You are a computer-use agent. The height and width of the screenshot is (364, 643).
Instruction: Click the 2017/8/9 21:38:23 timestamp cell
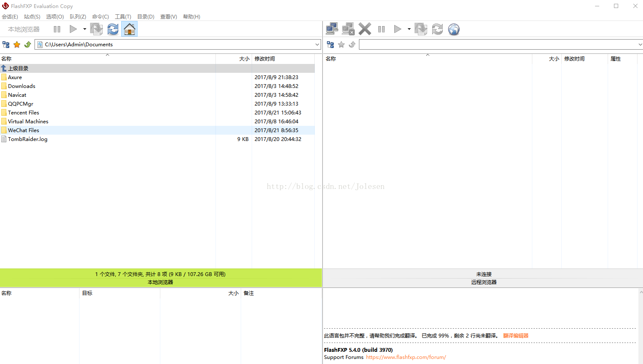pyautogui.click(x=276, y=77)
